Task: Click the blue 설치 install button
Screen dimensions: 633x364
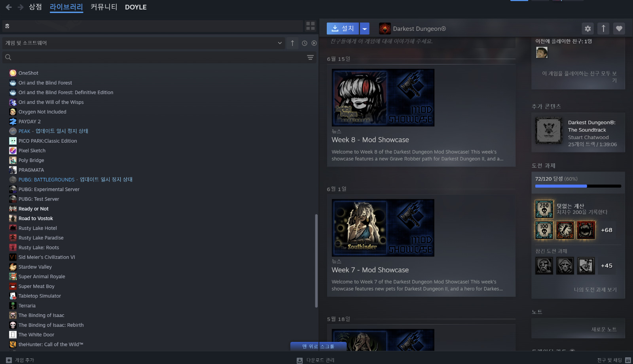Action: 343,28
